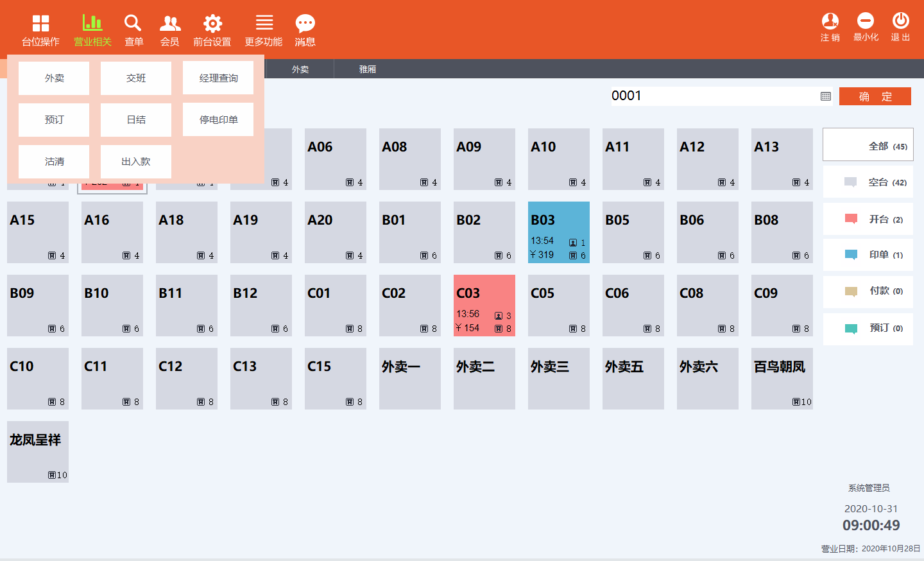Image resolution: width=924 pixels, height=561 pixels.
Task: Select occupied table C03
Action: click(x=484, y=306)
